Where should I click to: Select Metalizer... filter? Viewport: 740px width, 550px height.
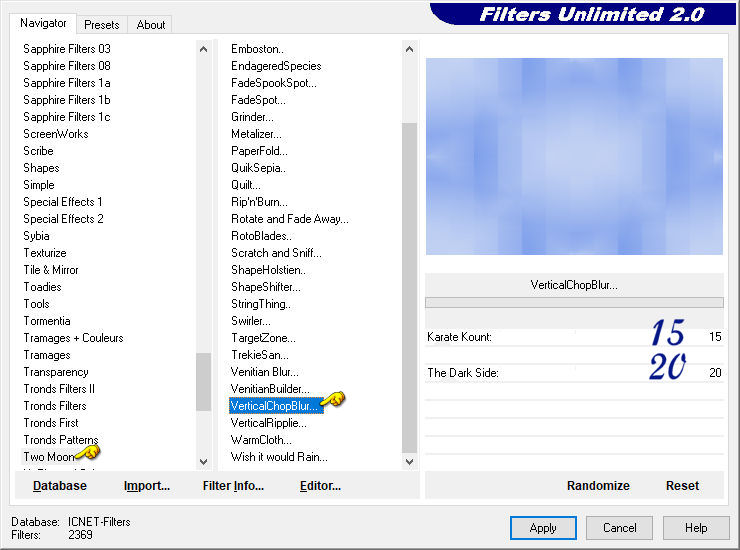(x=256, y=134)
